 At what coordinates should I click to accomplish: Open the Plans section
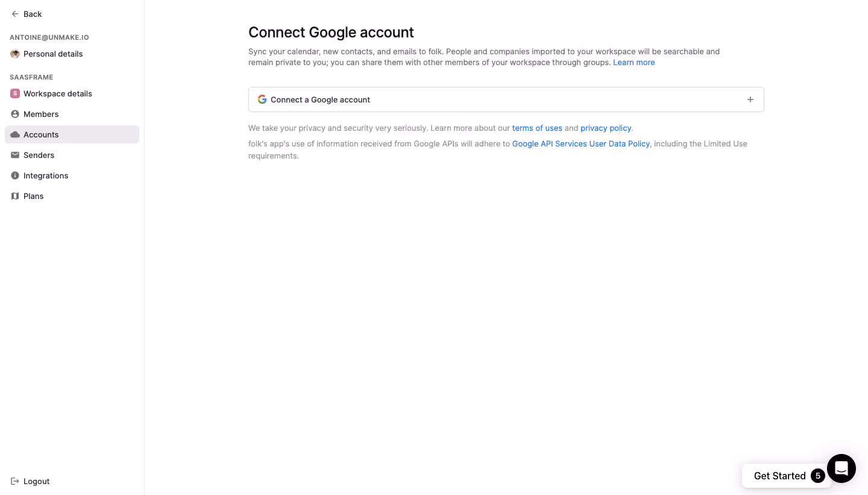(72, 196)
